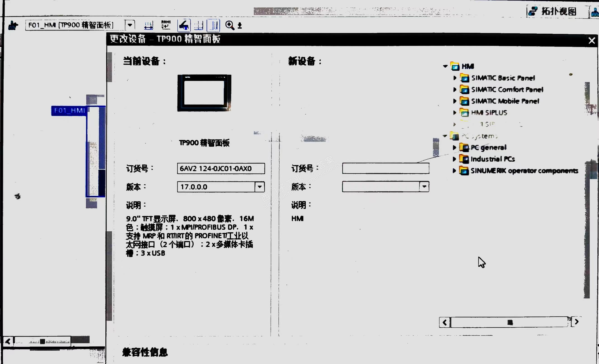Open current device version 17.0.0.0 dropdown
Viewport: 599px width, 364px height.
pos(260,187)
